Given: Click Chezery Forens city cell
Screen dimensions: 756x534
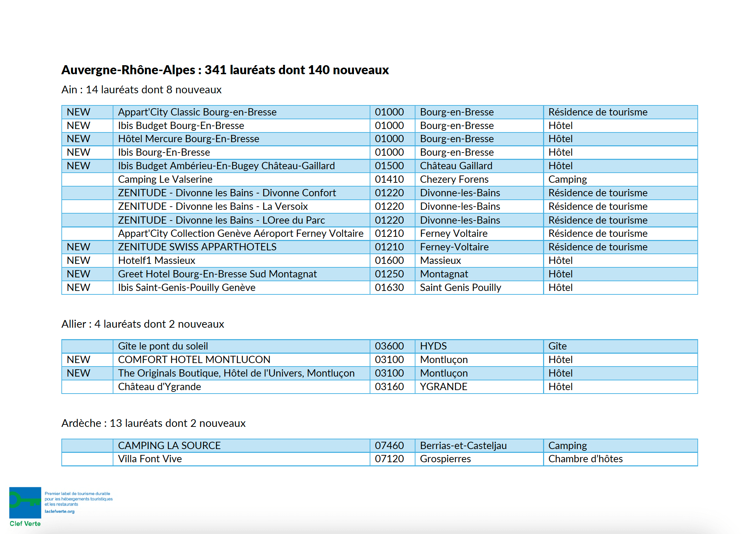Looking at the screenshot, I should click(x=479, y=180).
